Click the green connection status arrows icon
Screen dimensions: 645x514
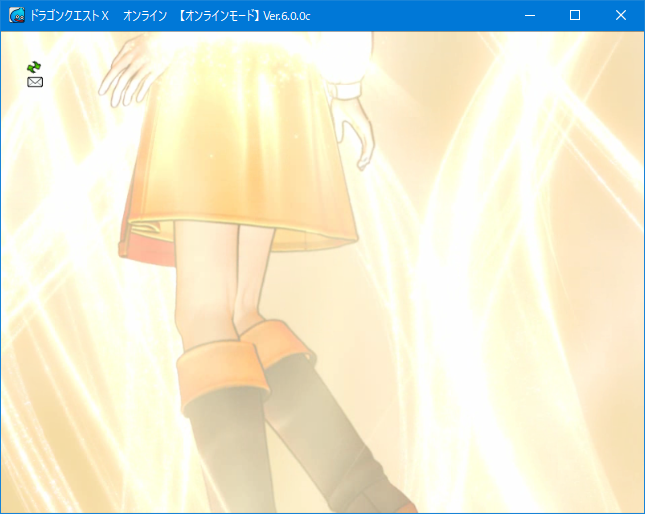(34, 67)
